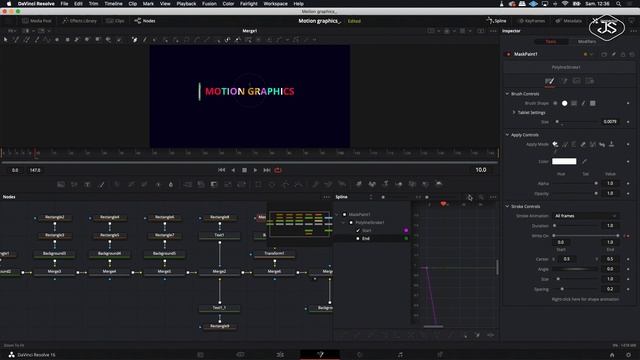The width and height of the screenshot is (640, 360).
Task: Expand Tablet Settings section
Action: [514, 112]
